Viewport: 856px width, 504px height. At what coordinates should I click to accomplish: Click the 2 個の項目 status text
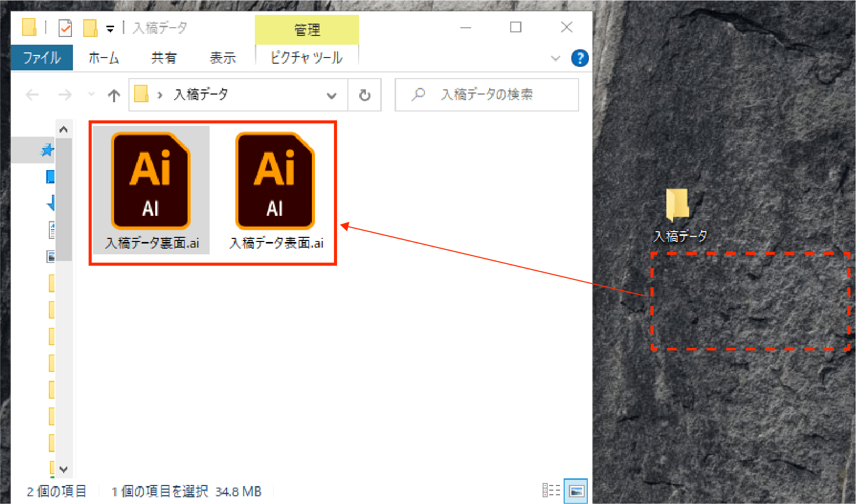tap(57, 492)
